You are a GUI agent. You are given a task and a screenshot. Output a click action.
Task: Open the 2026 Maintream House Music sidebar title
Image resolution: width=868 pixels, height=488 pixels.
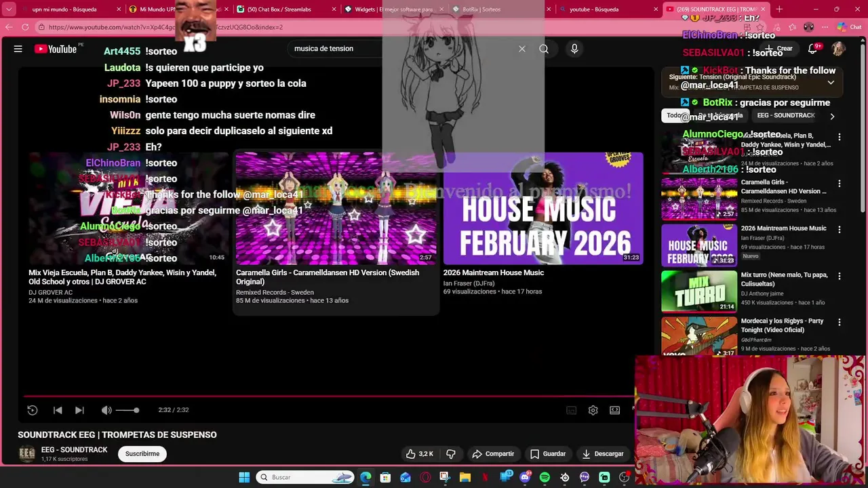click(783, 228)
